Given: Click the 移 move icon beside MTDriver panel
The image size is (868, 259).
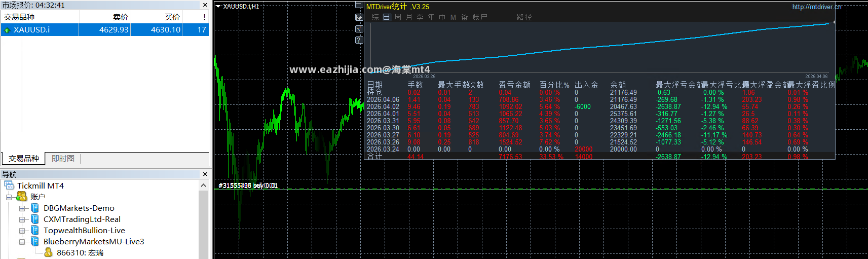Looking at the screenshot, I should pos(359,17).
